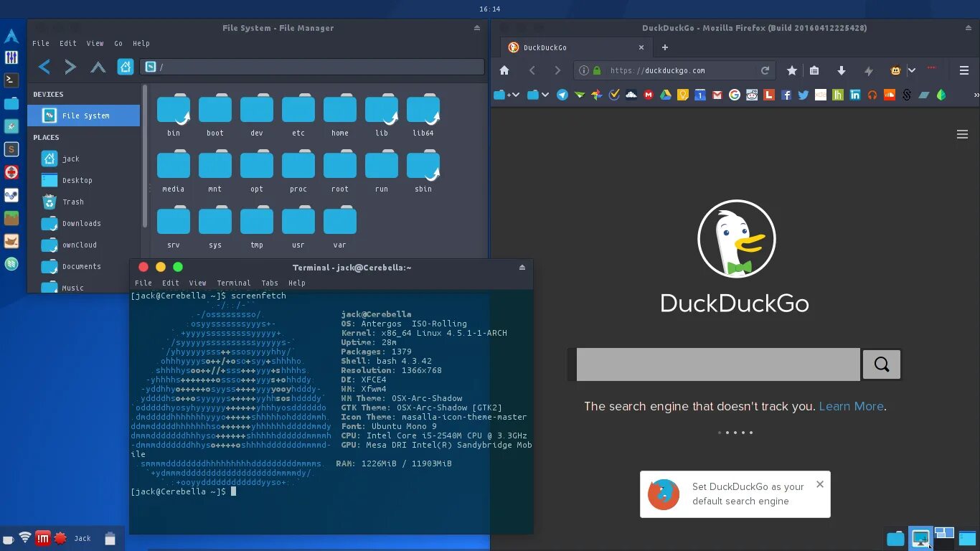
Task: Expand the first bookmark folder dropdown
Action: (517, 95)
